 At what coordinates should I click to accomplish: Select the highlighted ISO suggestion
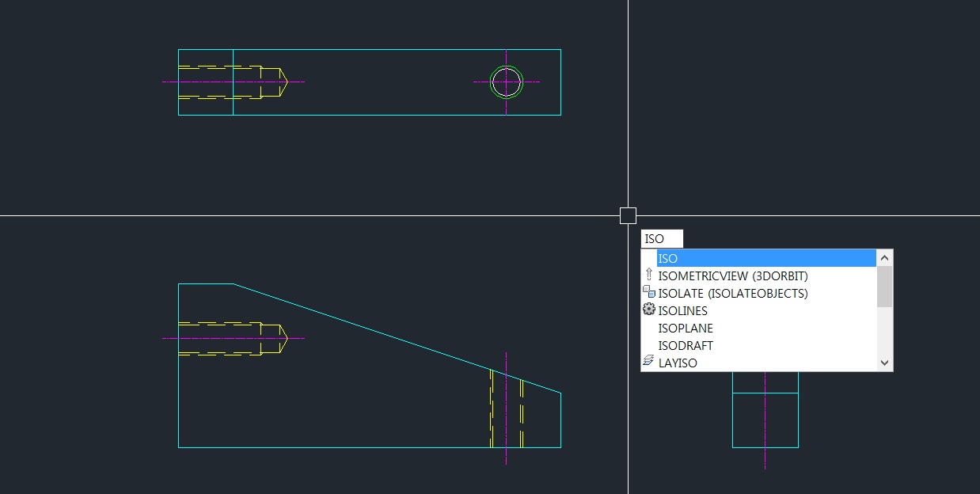pos(766,258)
